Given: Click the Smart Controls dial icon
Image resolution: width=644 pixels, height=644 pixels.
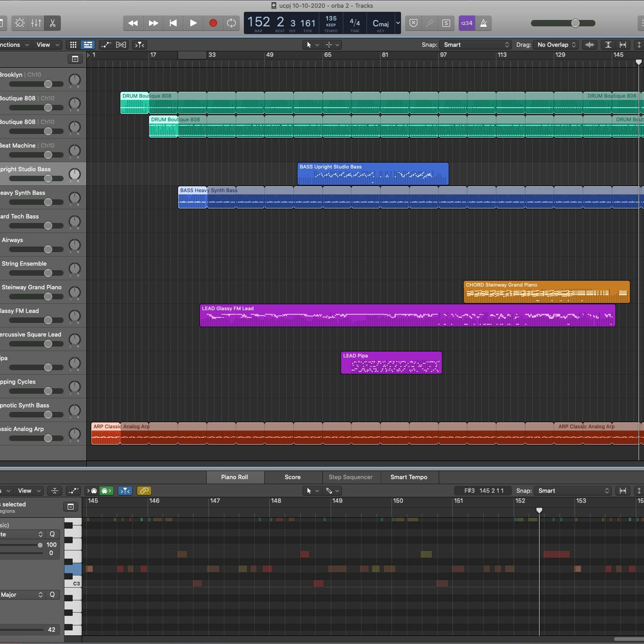Looking at the screenshot, I should tap(20, 23).
